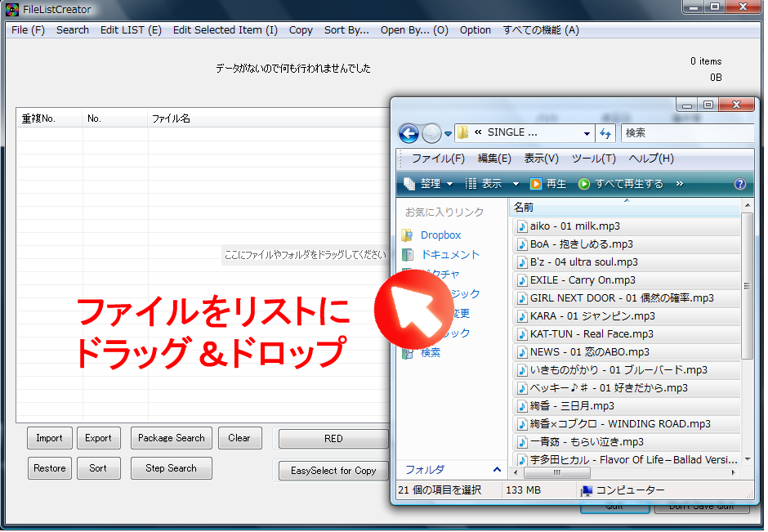The height and width of the screenshot is (532, 768).
Task: Open the Sort By... menu
Action: (x=346, y=30)
